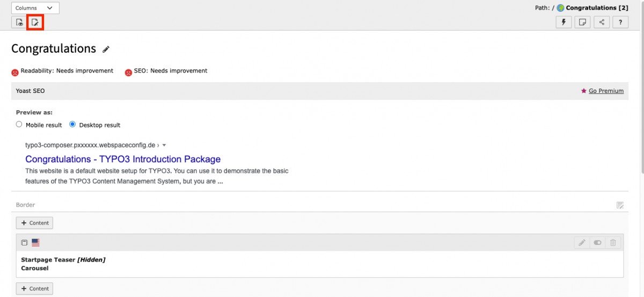Add Content below the Startpage Teaser
Image resolution: width=644 pixels, height=297 pixels.
tap(35, 288)
